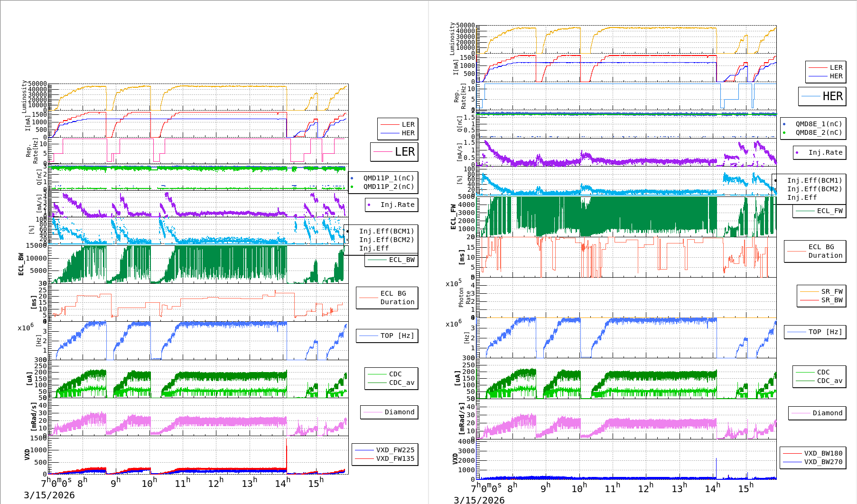The height and width of the screenshot is (504, 857).
Task: Click the QMD8E_2(nC) green legend marker
Action: (784, 133)
